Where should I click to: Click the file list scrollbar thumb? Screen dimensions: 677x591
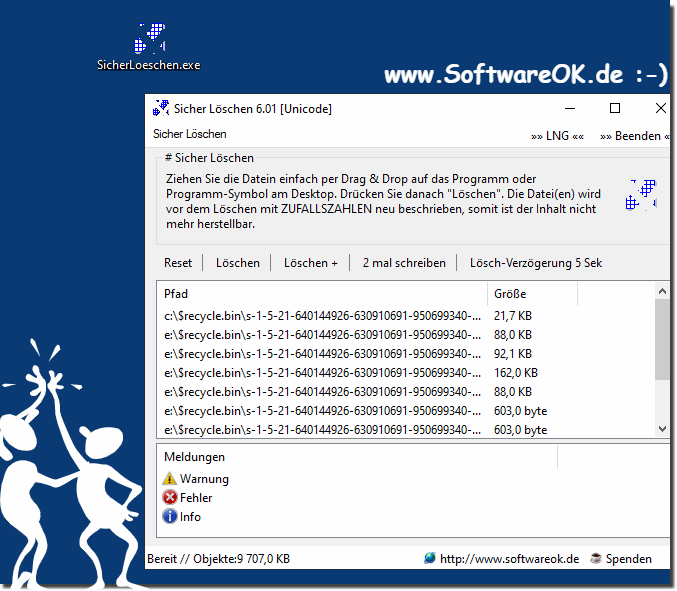[662, 339]
